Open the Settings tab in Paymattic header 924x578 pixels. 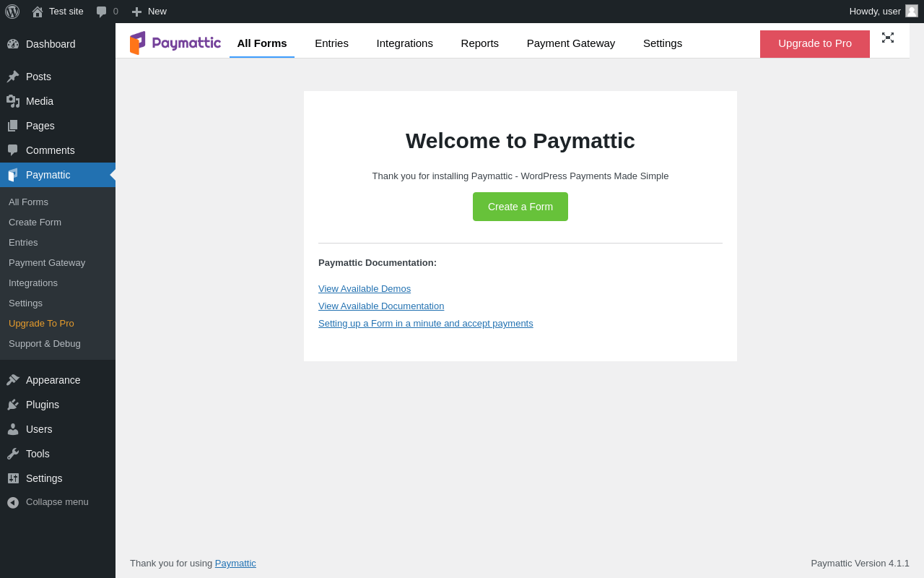pyautogui.click(x=663, y=43)
